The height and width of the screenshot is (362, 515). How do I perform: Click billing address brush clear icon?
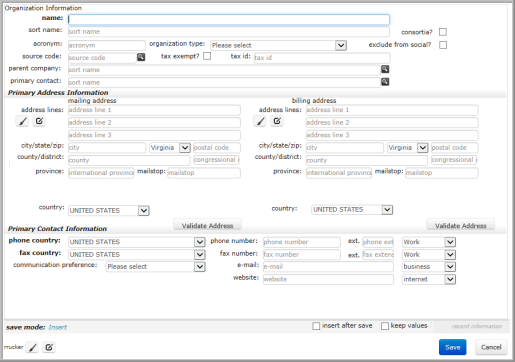point(260,121)
